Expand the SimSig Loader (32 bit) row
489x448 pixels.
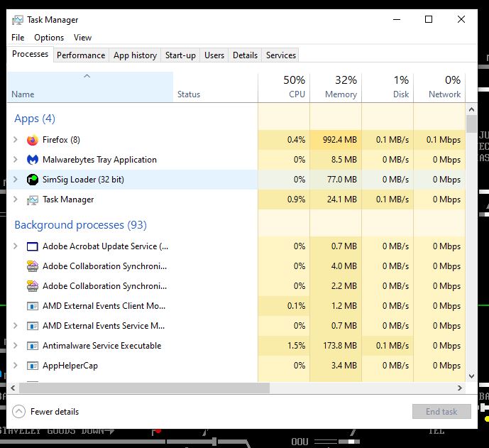[x=16, y=180]
